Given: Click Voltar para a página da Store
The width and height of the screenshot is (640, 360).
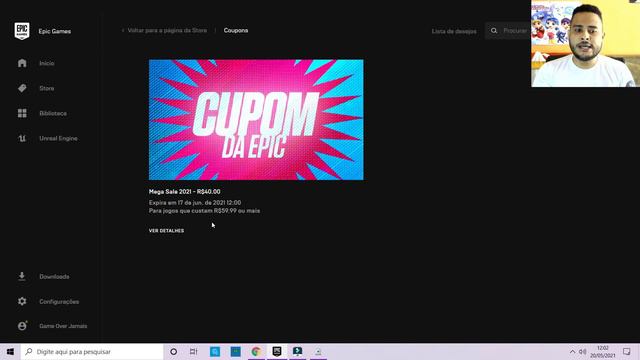Looking at the screenshot, I should 167,30.
